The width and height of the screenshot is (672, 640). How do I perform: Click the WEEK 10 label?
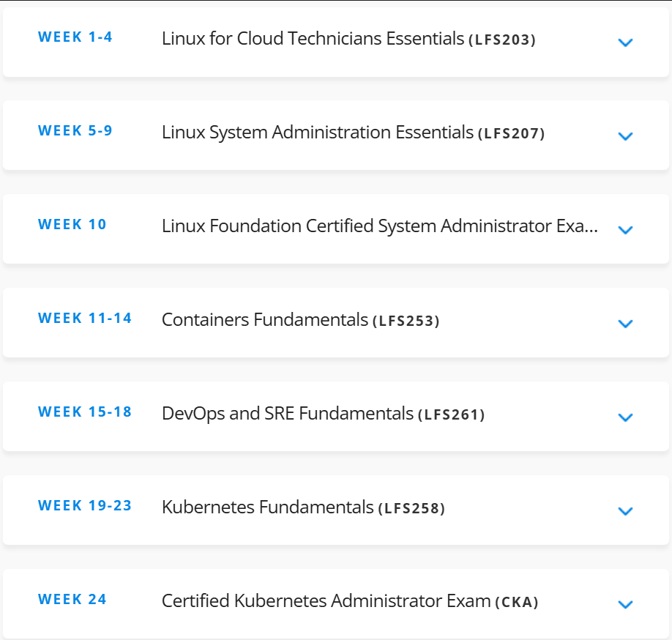click(72, 224)
